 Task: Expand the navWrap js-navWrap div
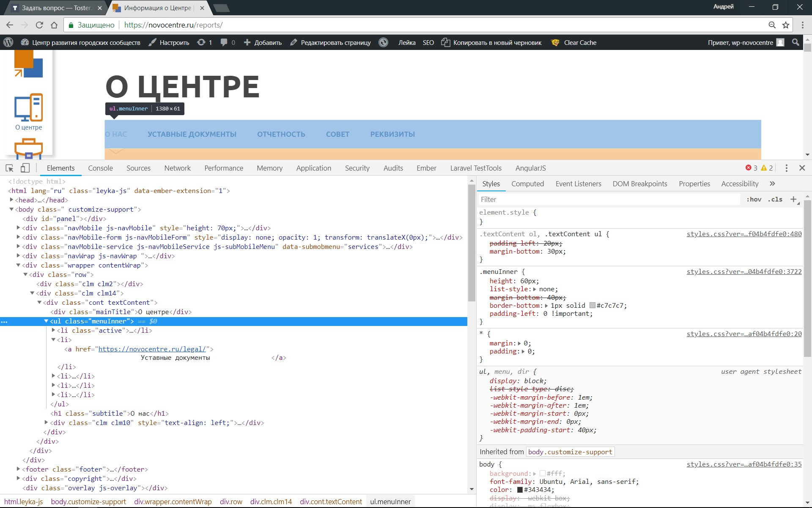tap(18, 256)
